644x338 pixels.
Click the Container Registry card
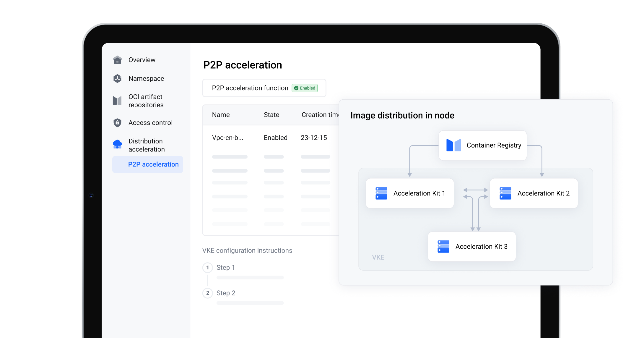click(483, 145)
